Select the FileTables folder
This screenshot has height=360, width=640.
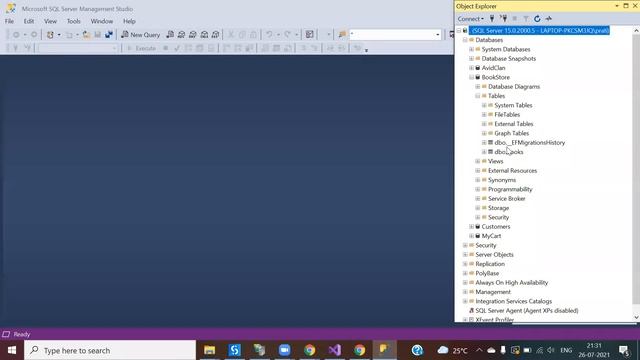tap(507, 115)
